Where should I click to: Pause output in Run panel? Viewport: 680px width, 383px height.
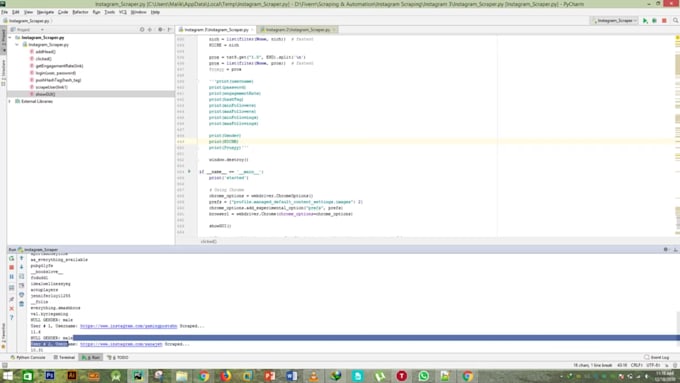[x=12, y=277]
